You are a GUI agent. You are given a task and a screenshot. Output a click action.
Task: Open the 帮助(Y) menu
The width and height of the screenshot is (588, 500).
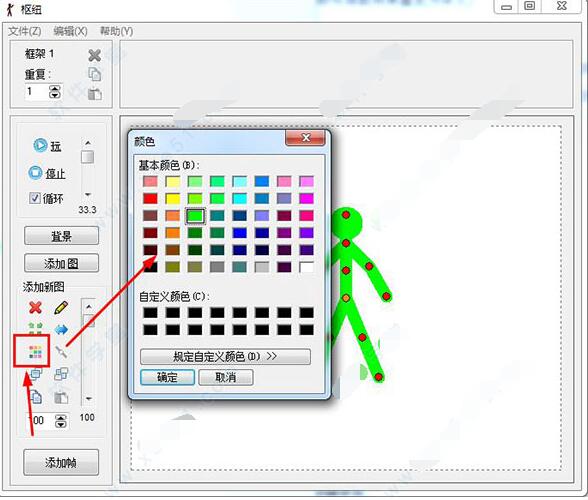[x=117, y=31]
